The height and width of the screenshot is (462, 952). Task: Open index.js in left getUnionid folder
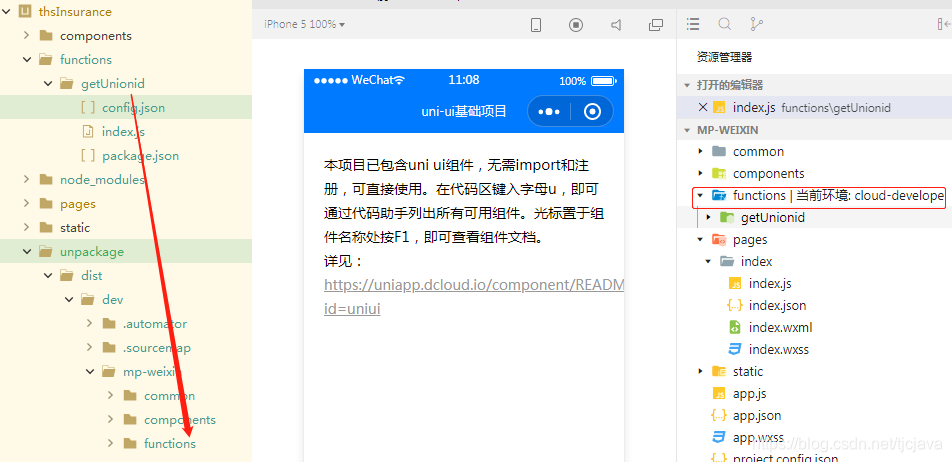click(123, 132)
